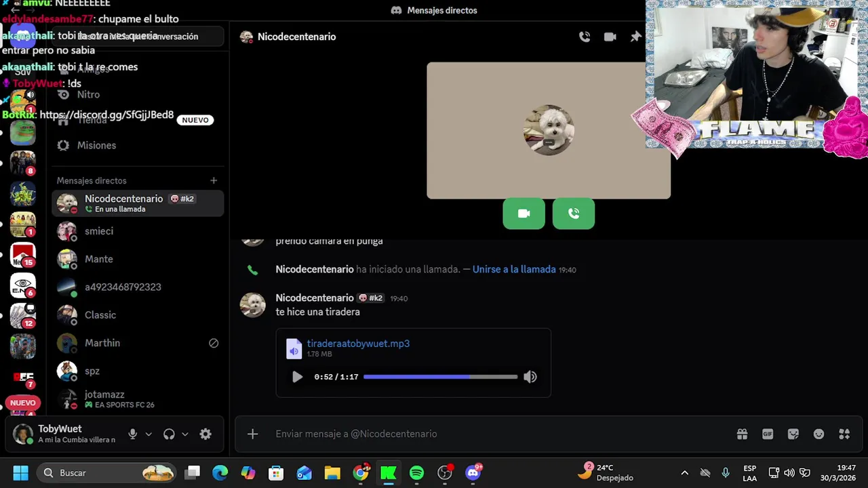Open user settings gear
The image size is (868, 488).
(205, 434)
